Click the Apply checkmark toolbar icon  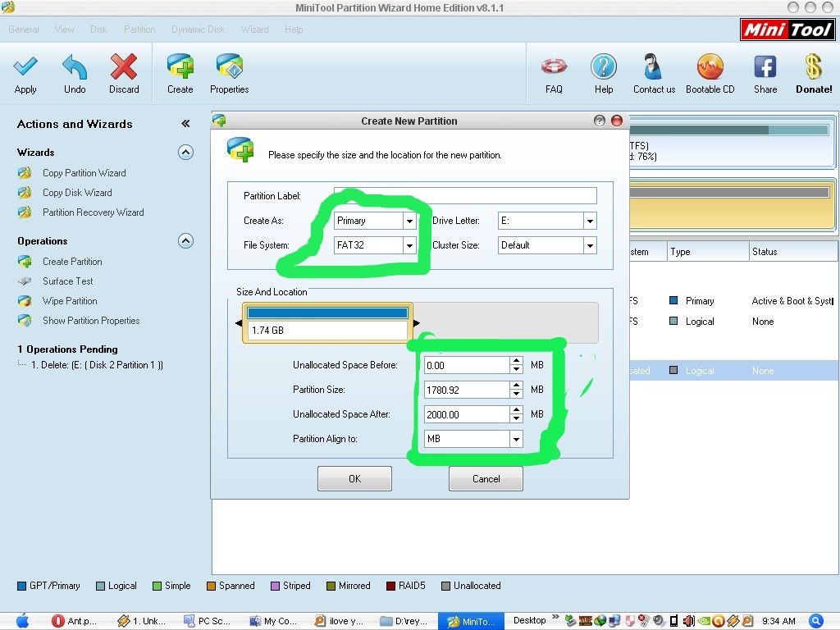coord(25,68)
